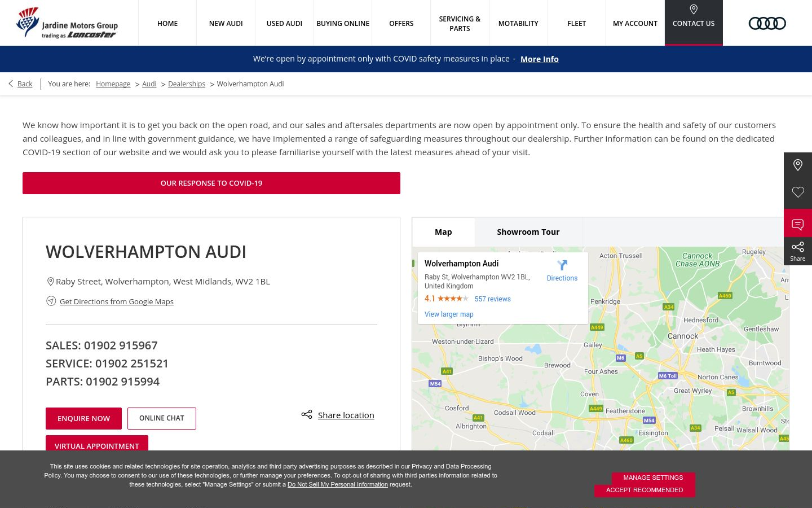
Task: Open the OFFERS menu
Action: pos(401,23)
